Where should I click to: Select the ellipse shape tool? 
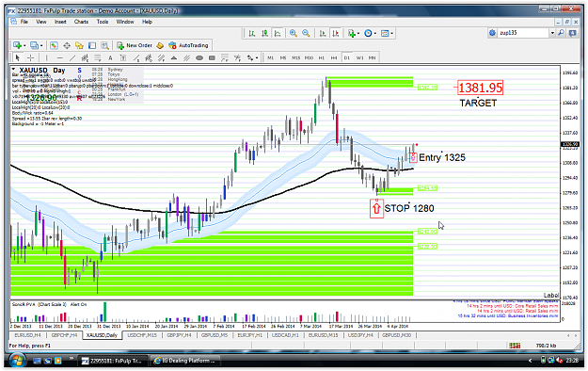(x=199, y=57)
